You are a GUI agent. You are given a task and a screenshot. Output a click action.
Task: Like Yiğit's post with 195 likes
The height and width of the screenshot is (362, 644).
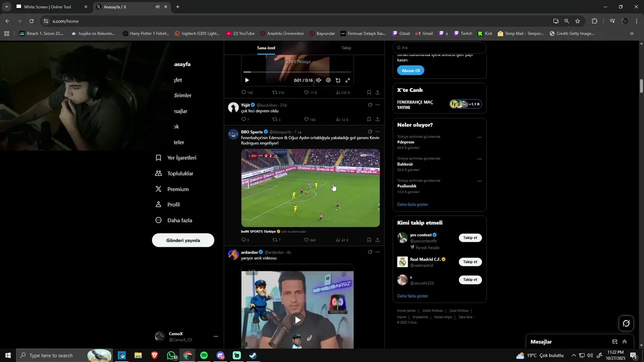(310, 120)
